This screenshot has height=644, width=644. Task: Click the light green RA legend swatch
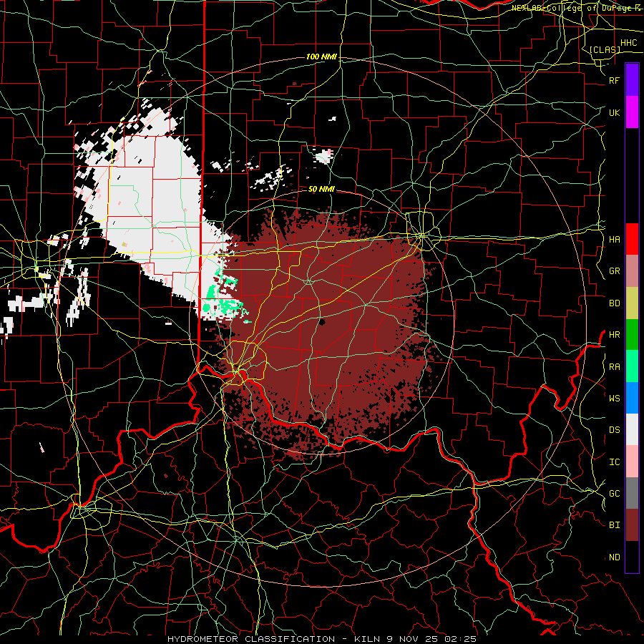tap(632, 366)
